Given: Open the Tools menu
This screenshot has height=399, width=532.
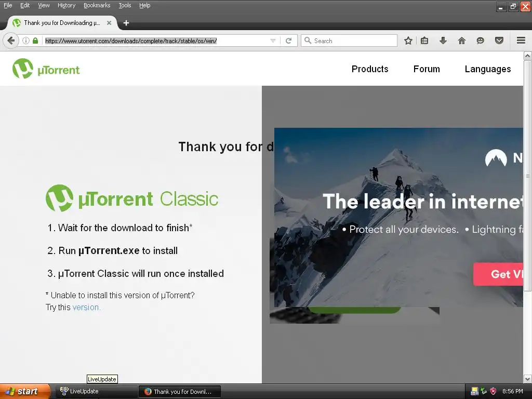Looking at the screenshot, I should (125, 5).
